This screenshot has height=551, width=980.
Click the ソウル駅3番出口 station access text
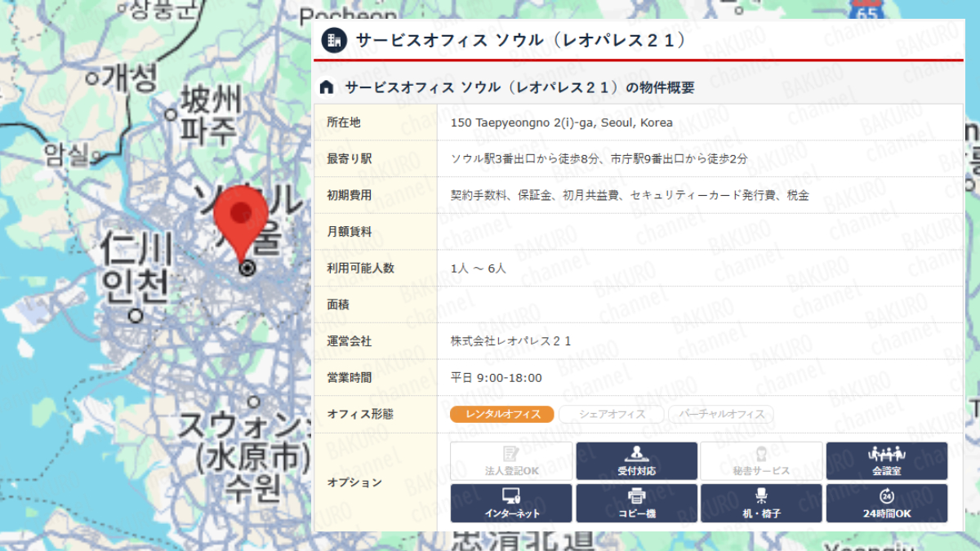coord(599,159)
